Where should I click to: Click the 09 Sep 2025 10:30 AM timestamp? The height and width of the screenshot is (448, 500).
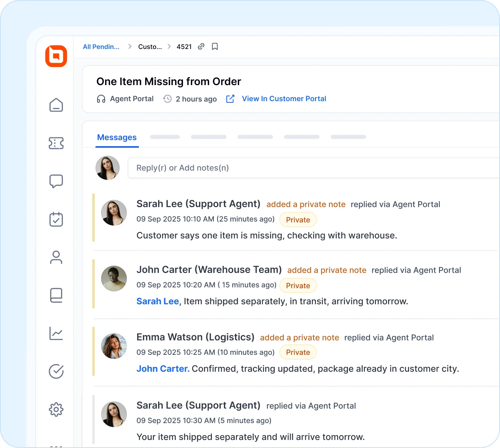coord(204,421)
